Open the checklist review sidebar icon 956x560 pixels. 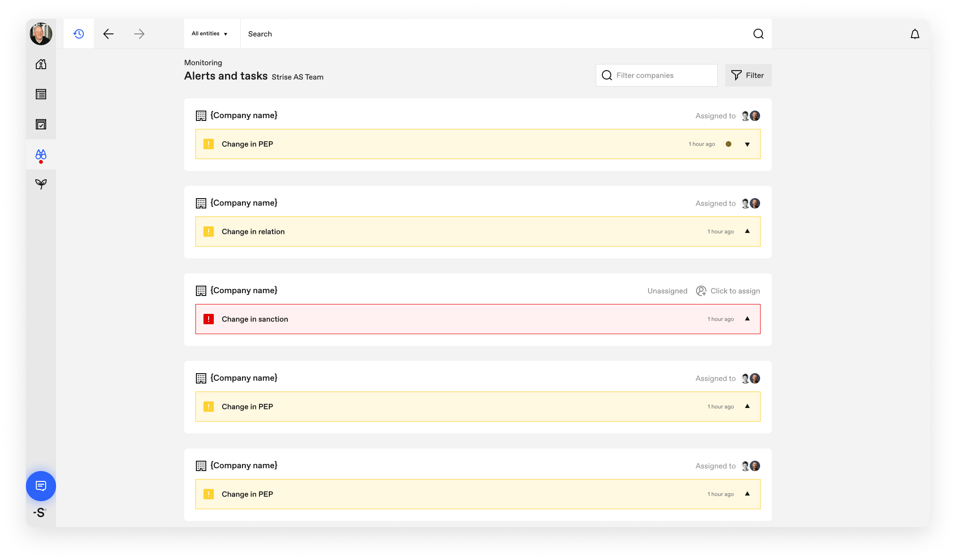(41, 124)
